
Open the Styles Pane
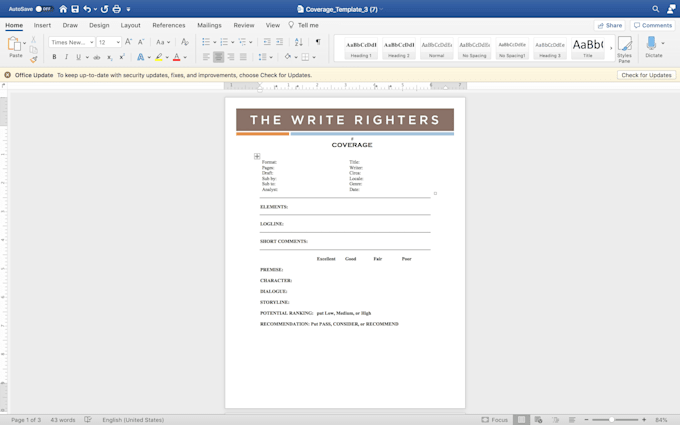click(x=624, y=49)
